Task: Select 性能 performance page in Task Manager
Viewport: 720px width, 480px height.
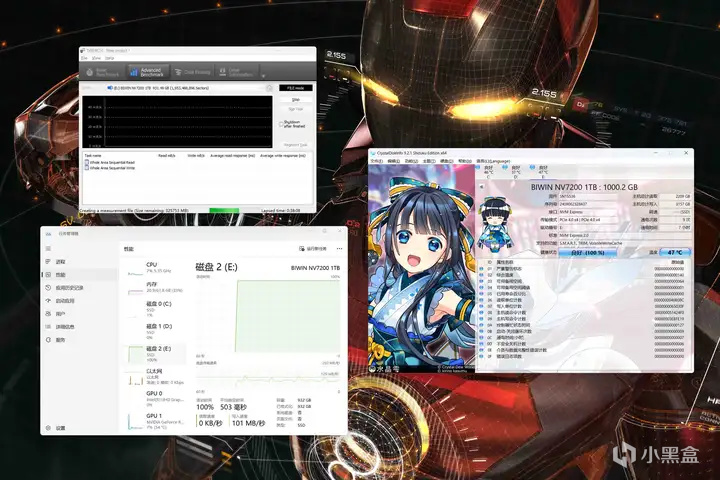Action: point(78,275)
